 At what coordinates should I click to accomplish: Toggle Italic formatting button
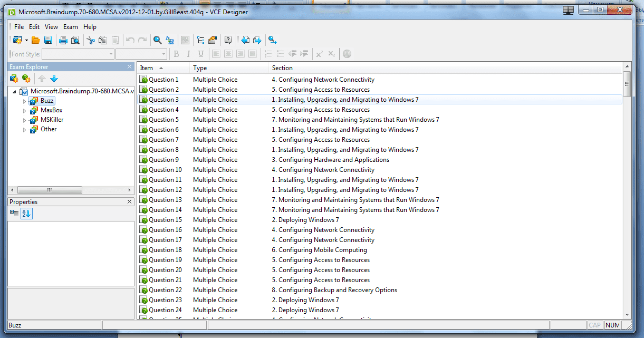188,54
